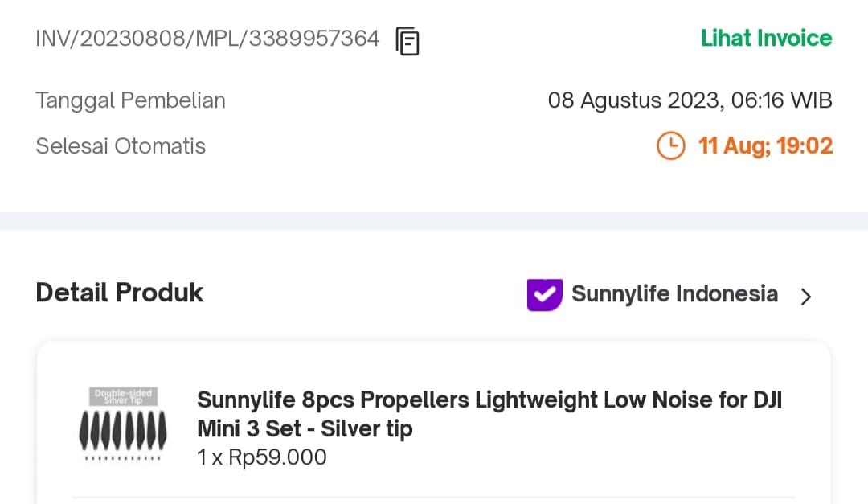Click the 08 Agustus 2023 purchase date
This screenshot has width=868, height=504.
pos(690,100)
